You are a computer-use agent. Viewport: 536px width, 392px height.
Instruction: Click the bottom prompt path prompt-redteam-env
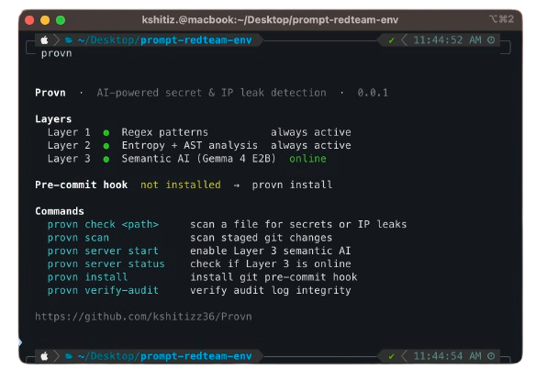[x=196, y=356]
